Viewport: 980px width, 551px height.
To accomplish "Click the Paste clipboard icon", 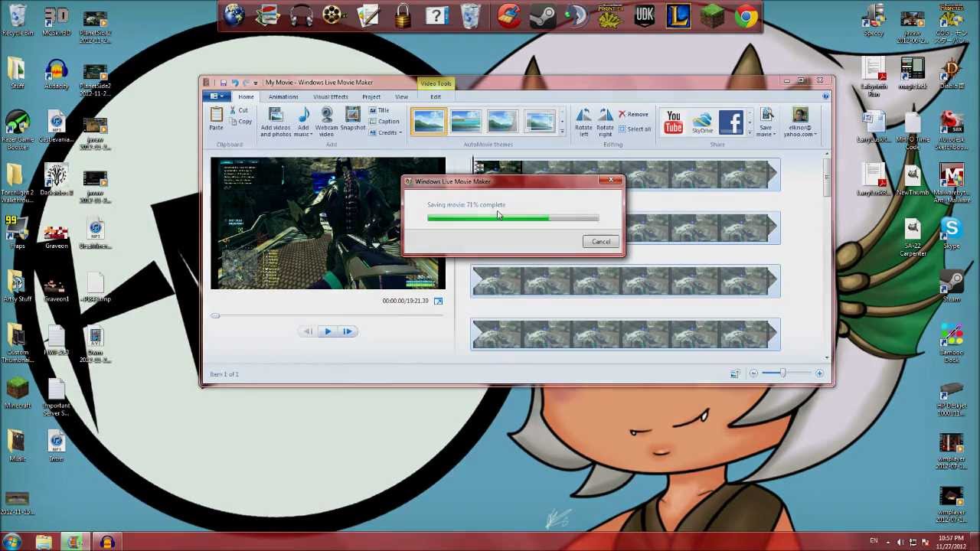I will [x=217, y=119].
